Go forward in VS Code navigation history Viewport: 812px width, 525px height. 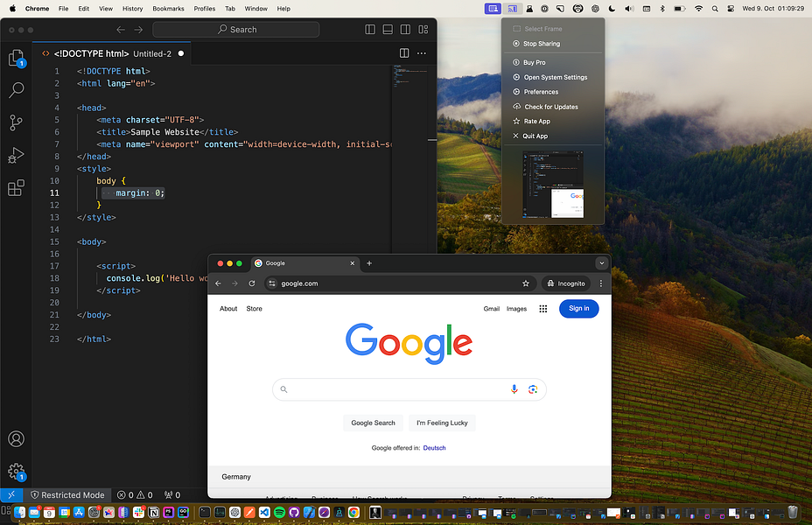[138, 30]
